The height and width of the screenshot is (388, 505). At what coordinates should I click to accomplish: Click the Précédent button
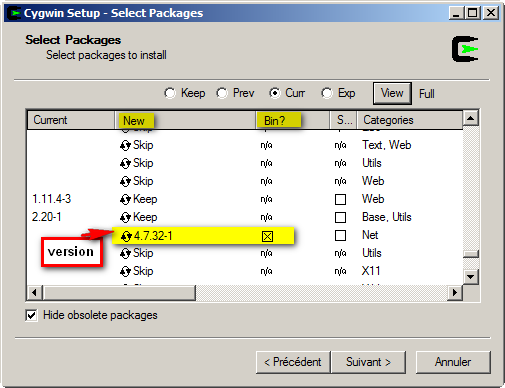point(293,362)
